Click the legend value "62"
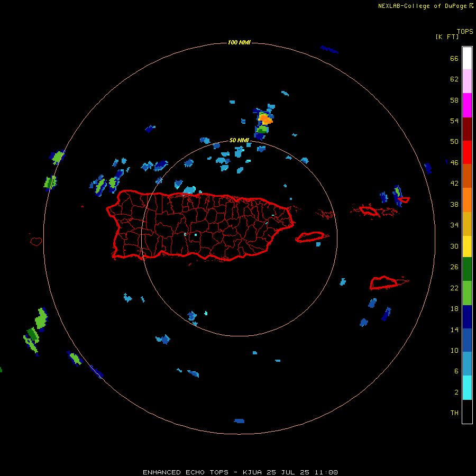The image size is (476, 476). pyautogui.click(x=454, y=79)
